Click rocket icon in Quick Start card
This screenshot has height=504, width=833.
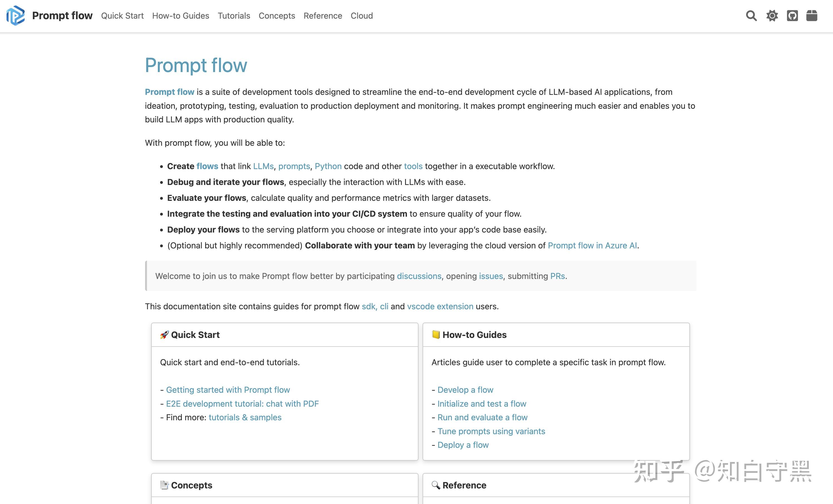[164, 335]
